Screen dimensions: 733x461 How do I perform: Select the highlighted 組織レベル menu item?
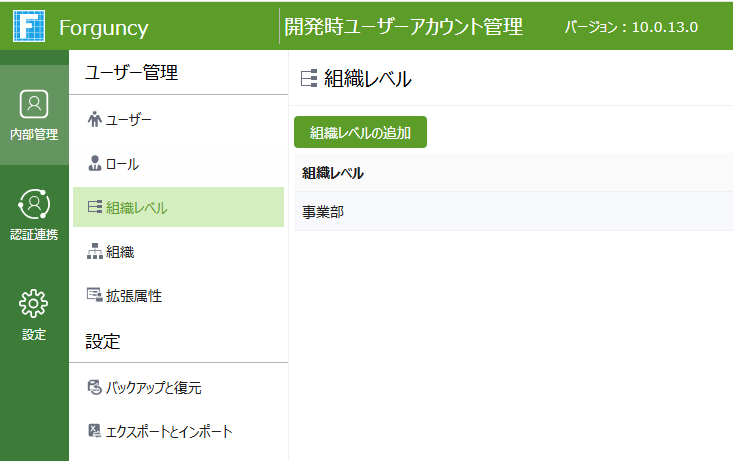[178, 208]
